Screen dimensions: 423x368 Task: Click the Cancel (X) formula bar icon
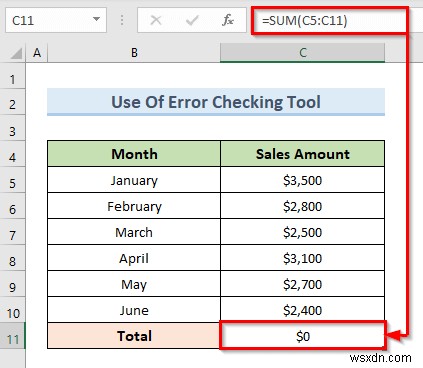click(x=156, y=20)
